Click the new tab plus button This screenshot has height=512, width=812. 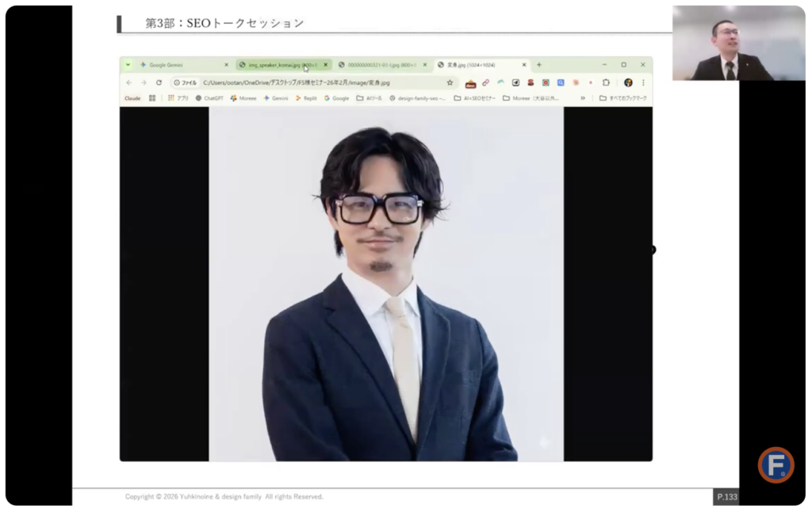[x=539, y=65]
